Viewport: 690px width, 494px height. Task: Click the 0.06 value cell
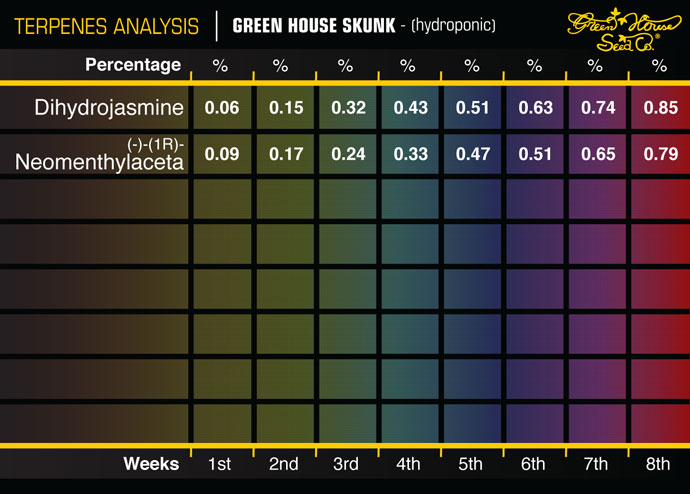[222, 108]
